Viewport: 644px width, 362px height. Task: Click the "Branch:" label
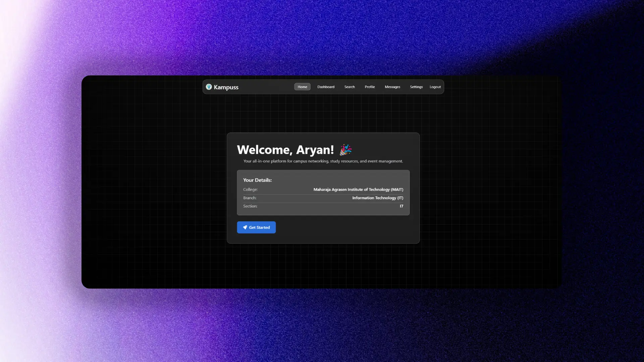click(x=250, y=198)
